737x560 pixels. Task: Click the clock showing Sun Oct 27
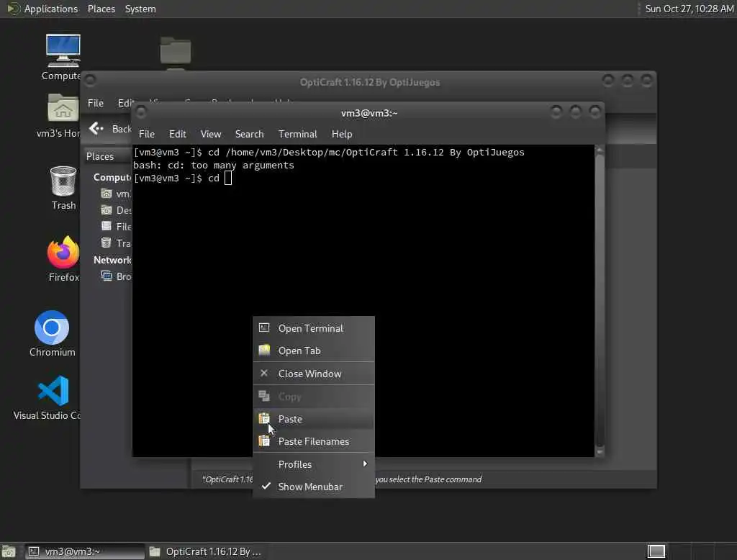pos(689,9)
